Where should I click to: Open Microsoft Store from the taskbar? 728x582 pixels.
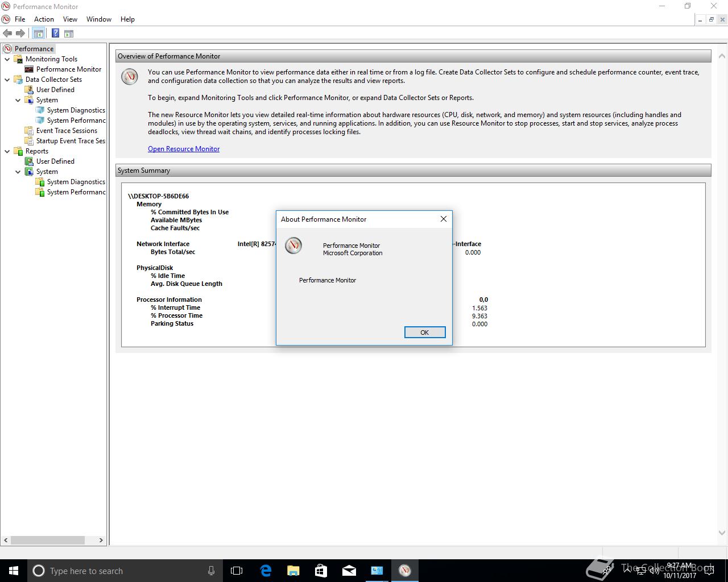click(321, 571)
